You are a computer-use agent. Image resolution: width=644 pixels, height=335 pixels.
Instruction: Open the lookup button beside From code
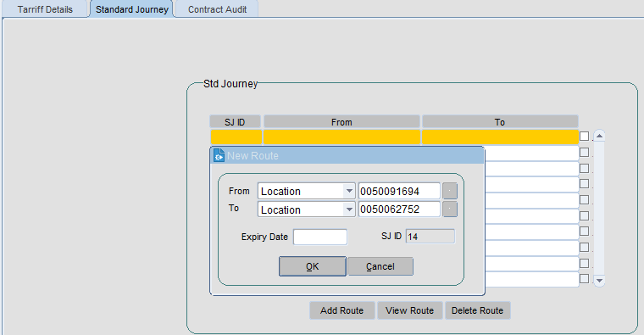point(450,191)
